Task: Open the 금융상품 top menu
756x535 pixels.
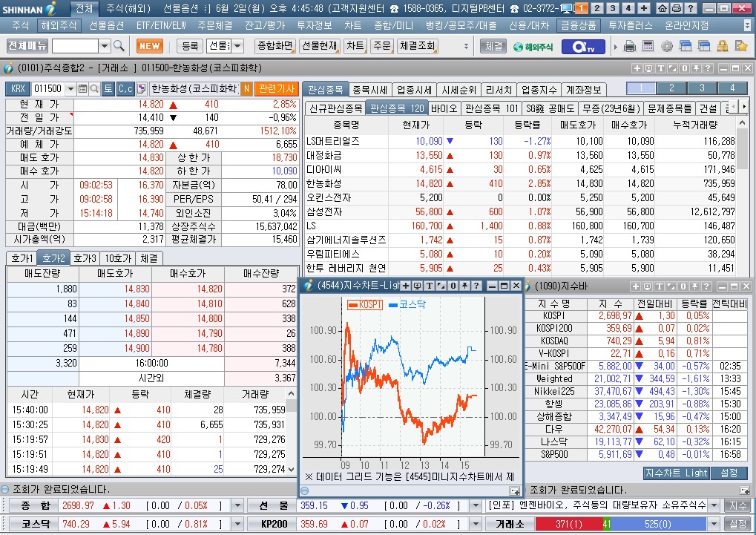Action: (x=579, y=25)
